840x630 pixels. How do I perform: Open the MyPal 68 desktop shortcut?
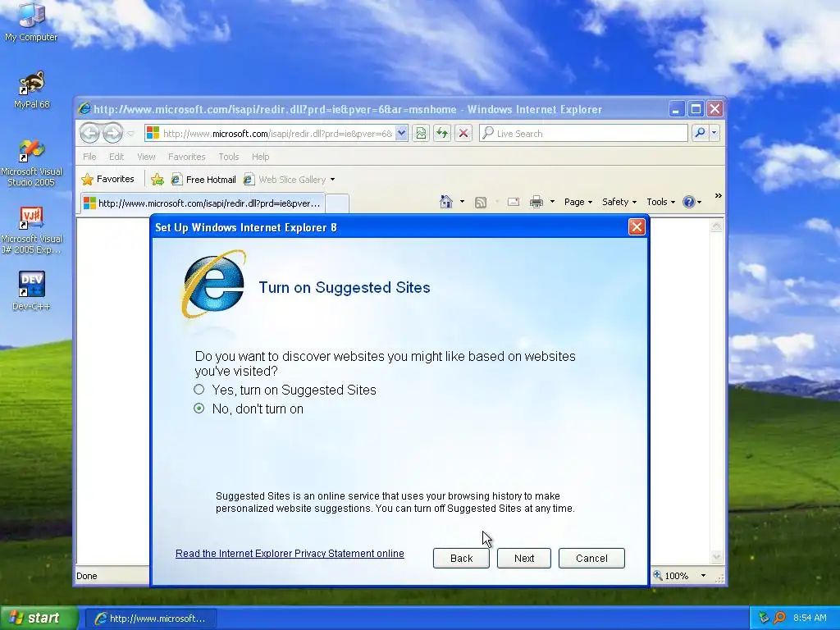pyautogui.click(x=31, y=89)
